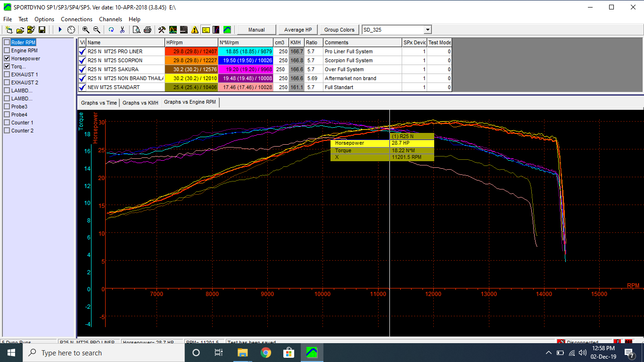The height and width of the screenshot is (362, 644).
Task: Enable the Probe3 checkbox
Action: point(7,107)
